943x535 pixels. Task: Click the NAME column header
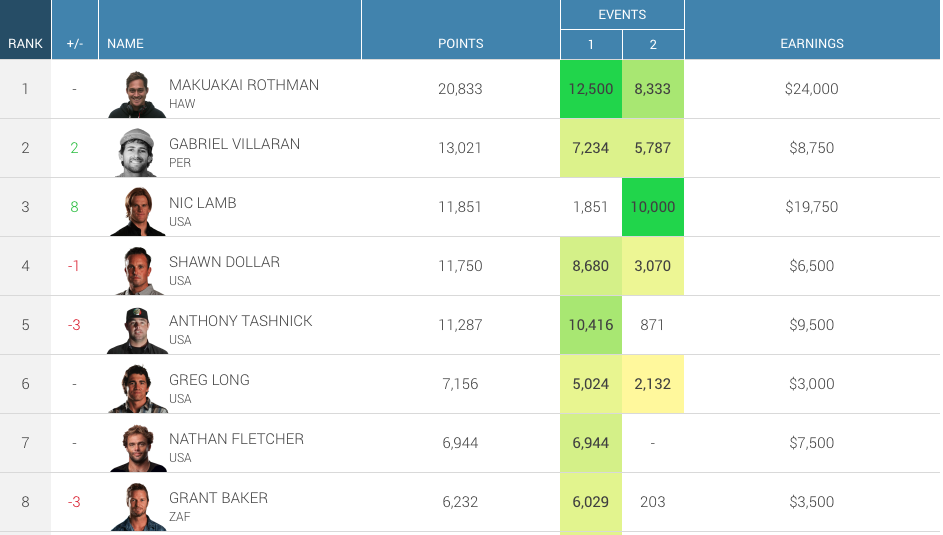point(126,43)
